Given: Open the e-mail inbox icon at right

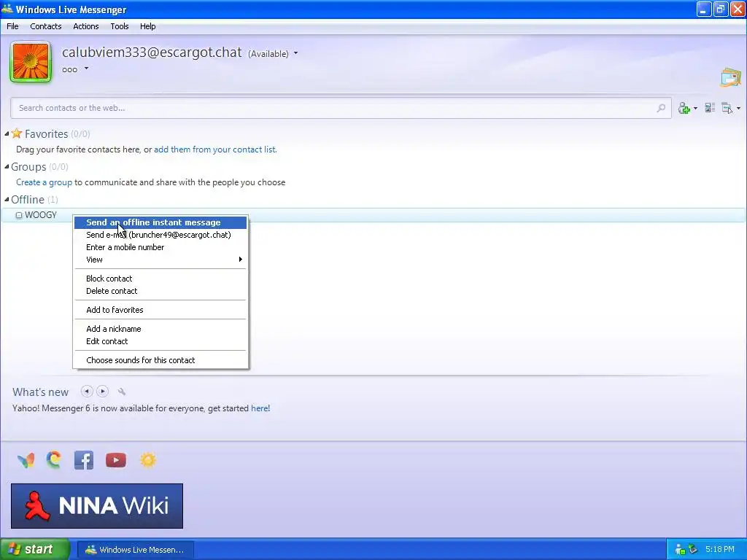Looking at the screenshot, I should (731, 77).
